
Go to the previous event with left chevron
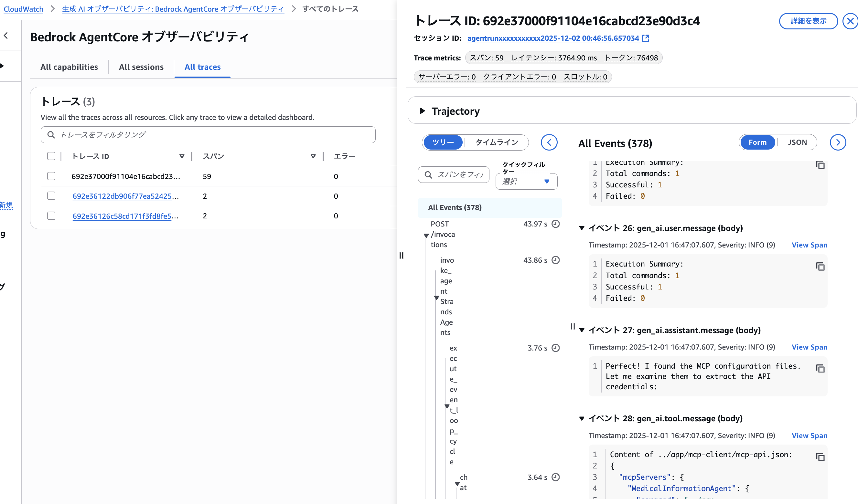(549, 142)
